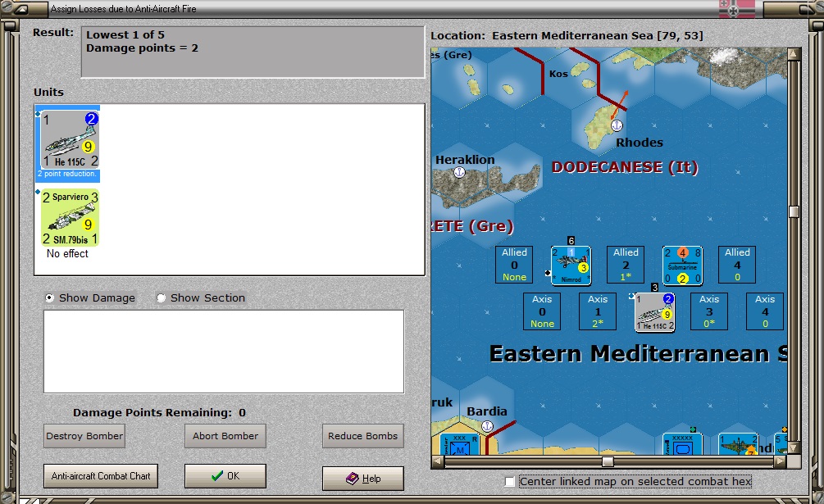Click the Reduce Bombs button
The width and height of the screenshot is (824, 504).
pyautogui.click(x=363, y=436)
